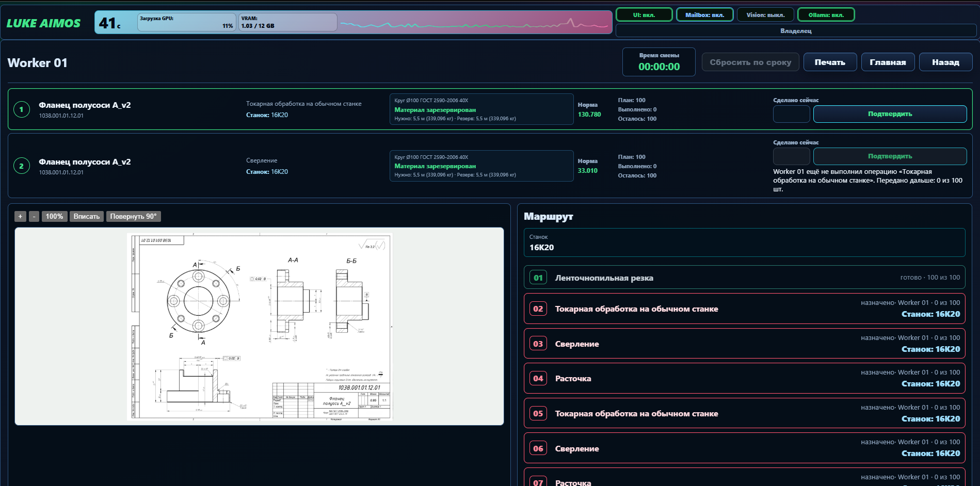The width and height of the screenshot is (980, 486).
Task: Click the Worker 01 heading
Action: 37,63
